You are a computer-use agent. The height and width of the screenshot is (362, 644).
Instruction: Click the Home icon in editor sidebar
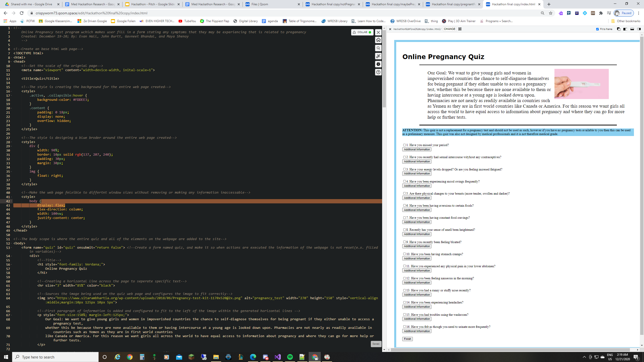pos(378,40)
